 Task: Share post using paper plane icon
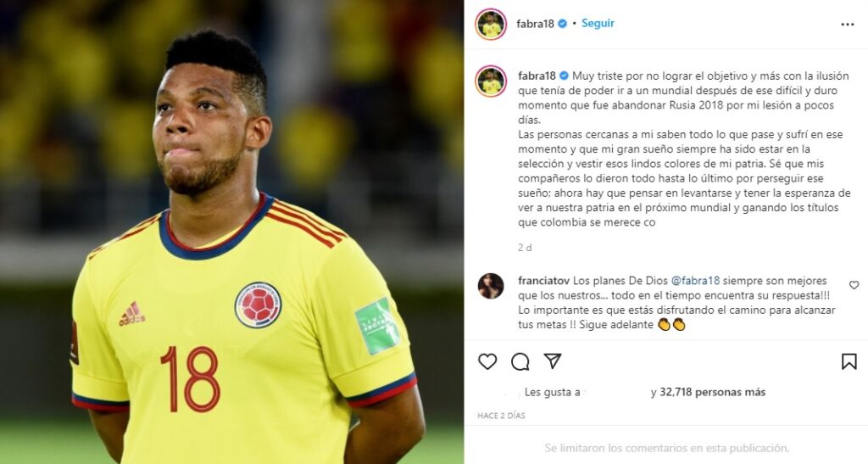pos(553,361)
